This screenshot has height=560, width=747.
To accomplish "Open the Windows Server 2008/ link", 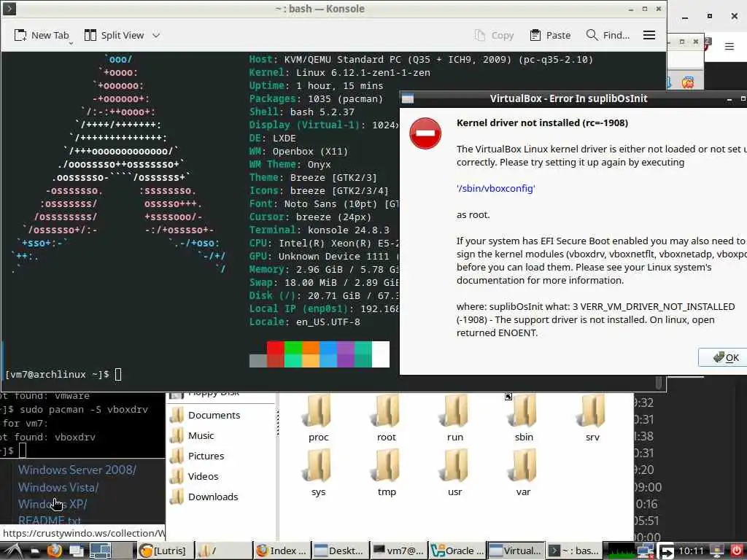I will coord(77,470).
